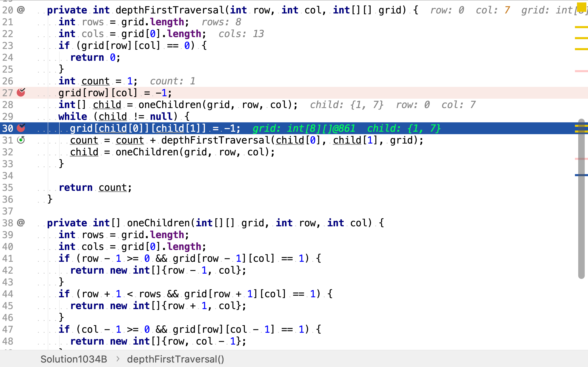The height and width of the screenshot is (367, 588).
Task: Add a breakpoint at line 35 gutter
Action: tap(21, 187)
